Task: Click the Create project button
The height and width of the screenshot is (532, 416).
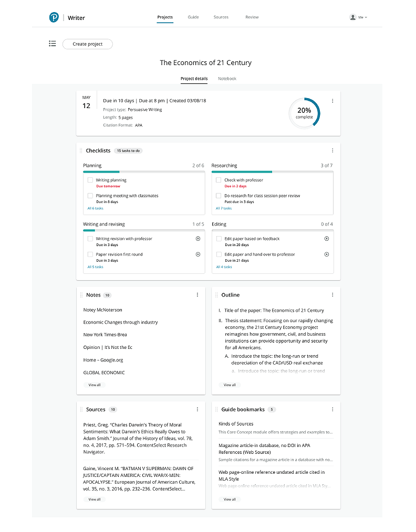Action: point(88,44)
